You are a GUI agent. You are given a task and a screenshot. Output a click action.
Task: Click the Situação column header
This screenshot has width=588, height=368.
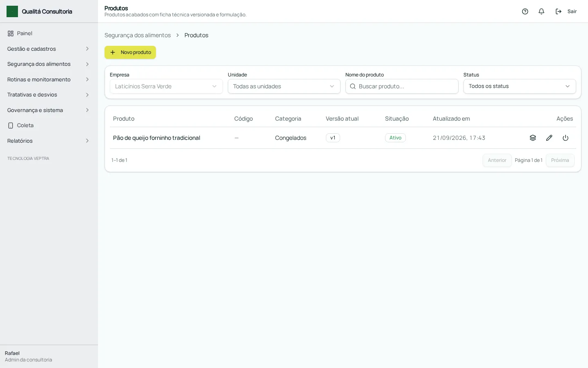(397, 119)
